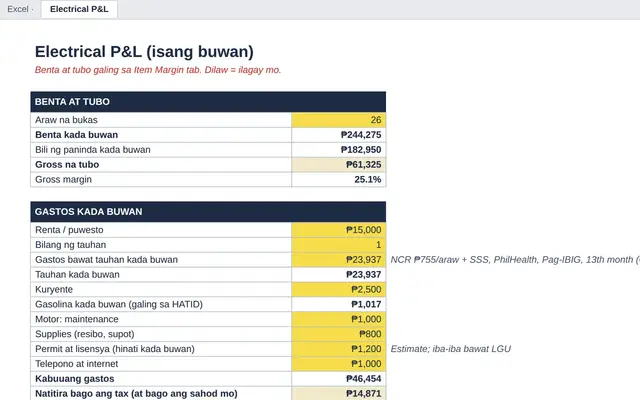Screen dimensions: 640x400
Task: Select the ₱182,950 cell
Action: click(338, 150)
